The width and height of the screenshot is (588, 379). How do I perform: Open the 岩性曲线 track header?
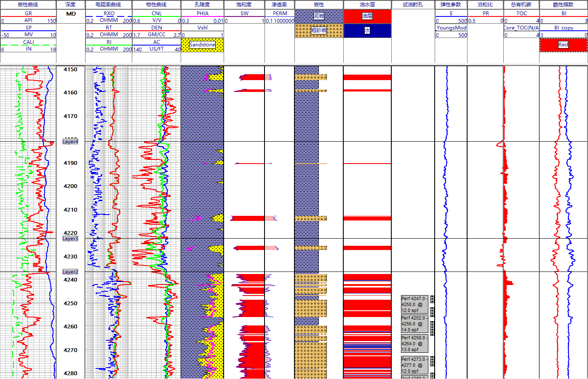coord(28,5)
